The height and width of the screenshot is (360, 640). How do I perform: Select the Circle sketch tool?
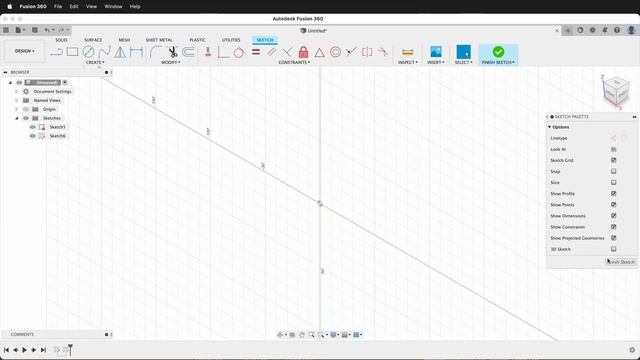[88, 52]
